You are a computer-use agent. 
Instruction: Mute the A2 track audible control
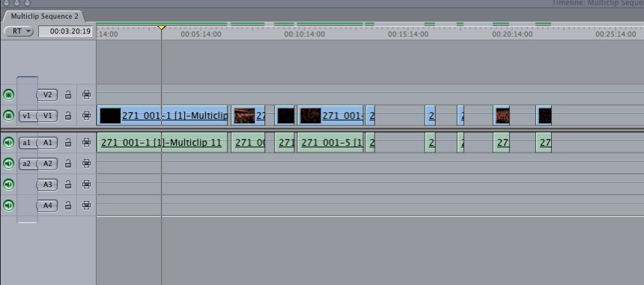click(x=8, y=164)
